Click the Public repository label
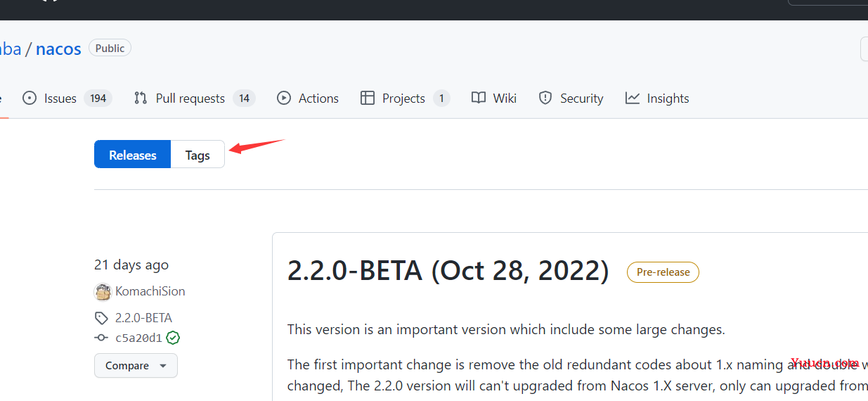Viewport: 868px width, 401px height. click(x=110, y=49)
